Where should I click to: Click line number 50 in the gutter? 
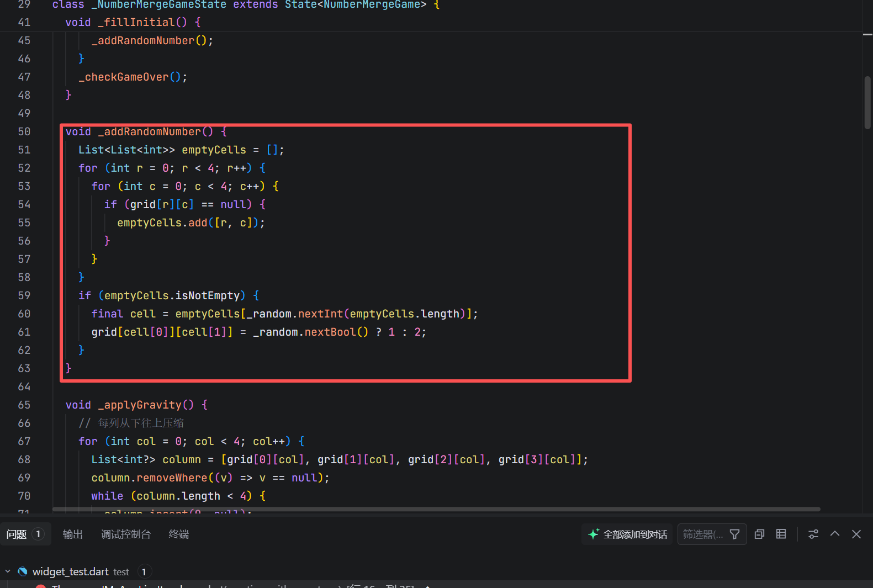24,131
